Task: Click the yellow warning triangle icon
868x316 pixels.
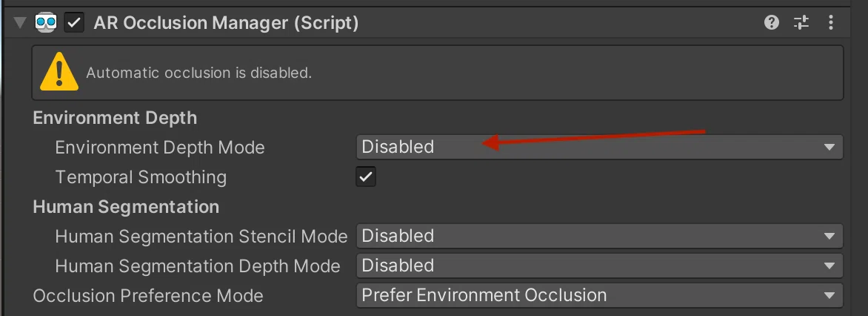Action: pyautogui.click(x=59, y=73)
